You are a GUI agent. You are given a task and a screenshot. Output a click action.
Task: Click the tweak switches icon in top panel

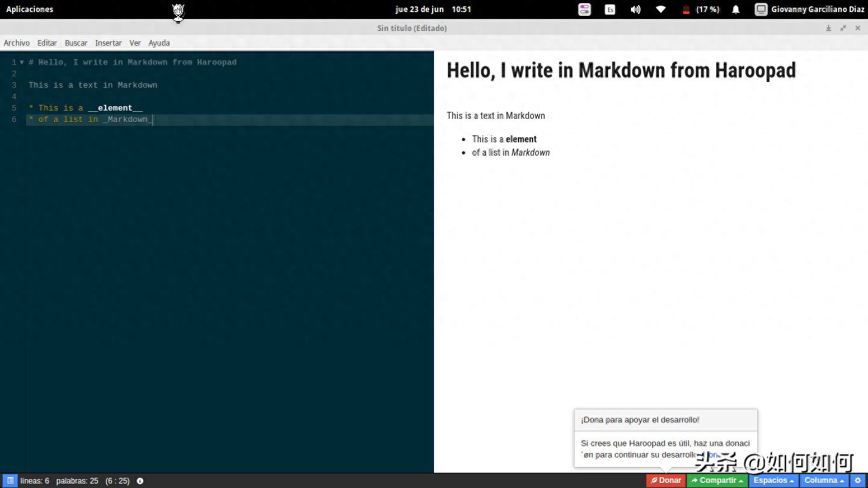point(585,10)
